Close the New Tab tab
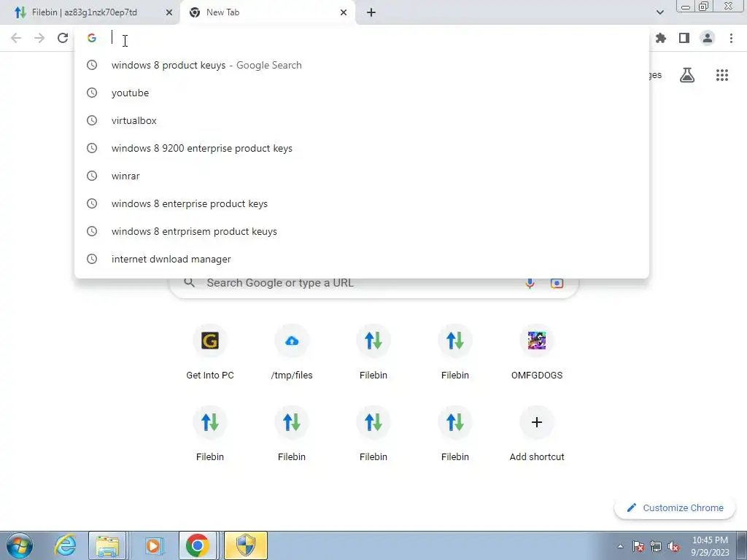Screen dimensions: 747x560 coord(344,12)
